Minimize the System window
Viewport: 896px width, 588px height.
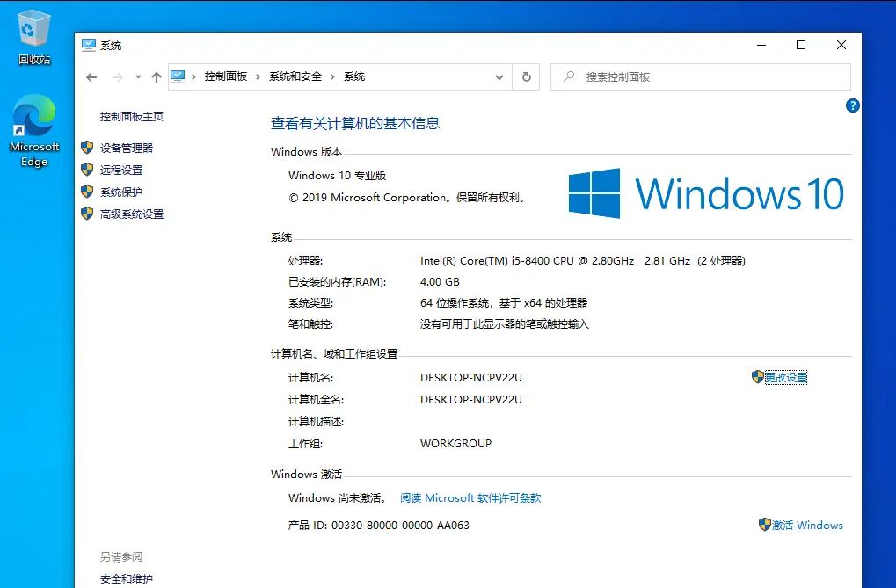[x=761, y=45]
